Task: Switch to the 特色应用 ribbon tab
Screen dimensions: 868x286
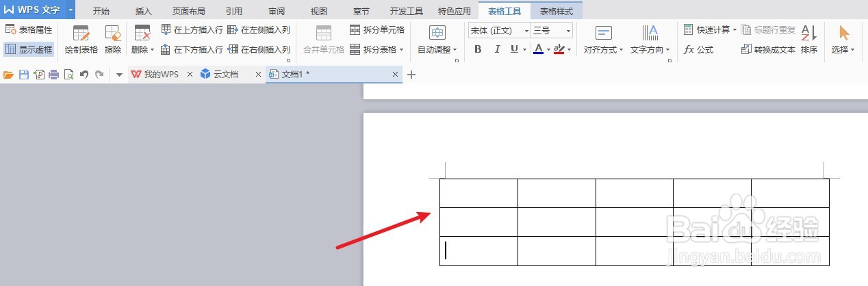Action: [455, 11]
